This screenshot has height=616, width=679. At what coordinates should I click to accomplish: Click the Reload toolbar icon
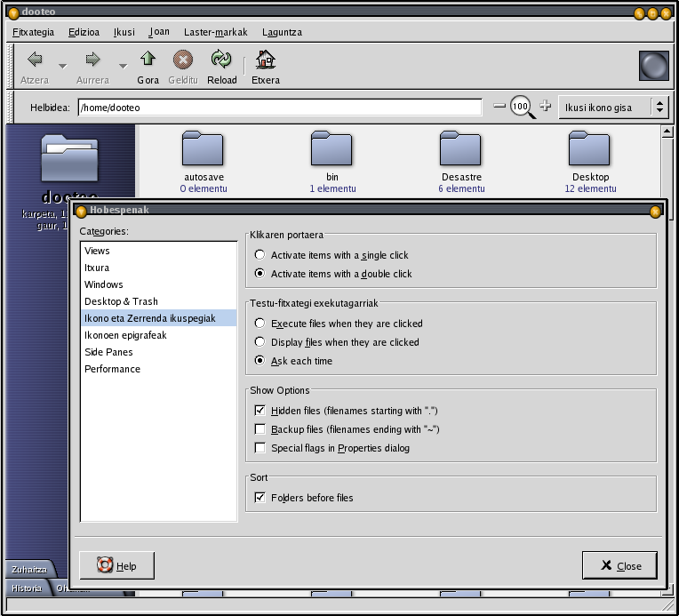(x=221, y=60)
